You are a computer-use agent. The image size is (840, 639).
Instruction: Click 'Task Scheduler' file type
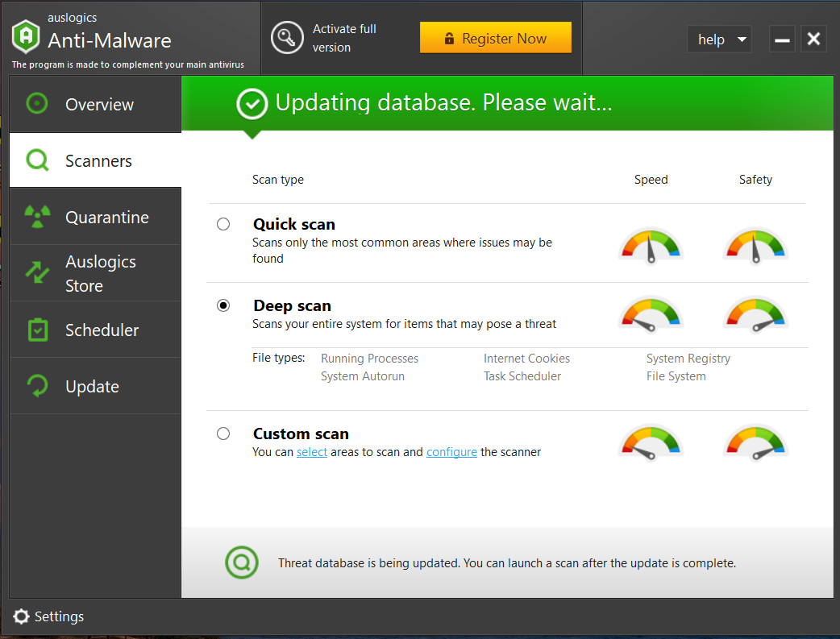pos(522,376)
